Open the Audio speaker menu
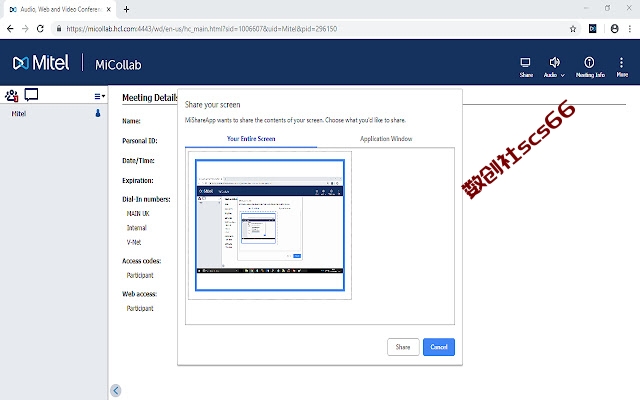The width and height of the screenshot is (640, 400). 554,67
